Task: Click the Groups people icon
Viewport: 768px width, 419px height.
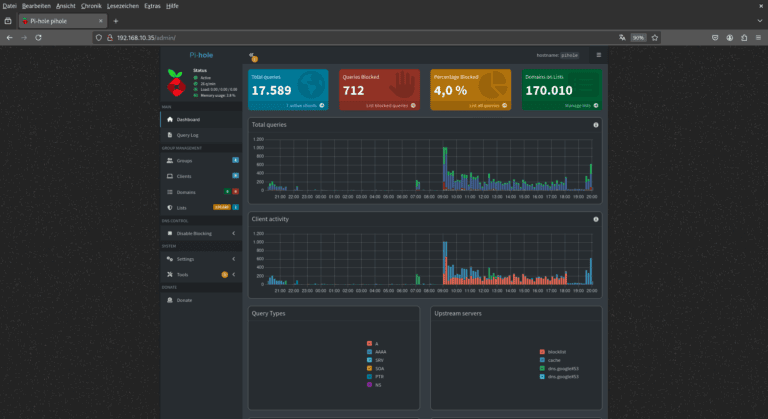Action: click(170, 161)
